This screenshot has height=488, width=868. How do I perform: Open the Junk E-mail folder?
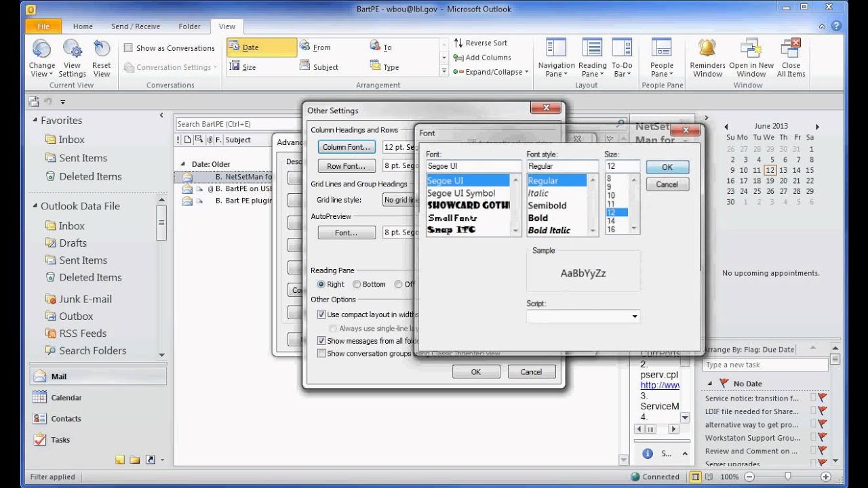(x=85, y=299)
